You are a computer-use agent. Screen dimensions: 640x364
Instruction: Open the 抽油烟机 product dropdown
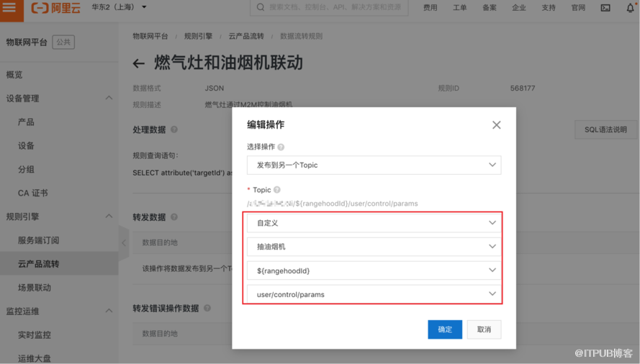pos(374,247)
